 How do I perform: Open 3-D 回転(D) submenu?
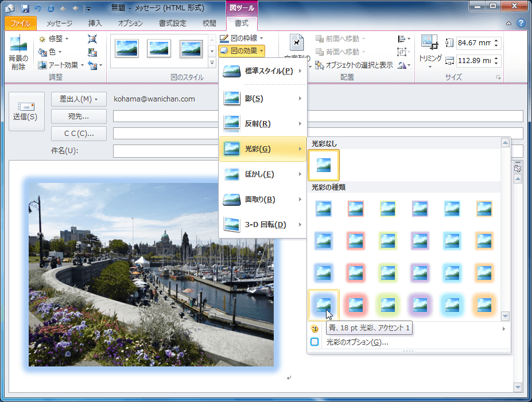click(263, 224)
